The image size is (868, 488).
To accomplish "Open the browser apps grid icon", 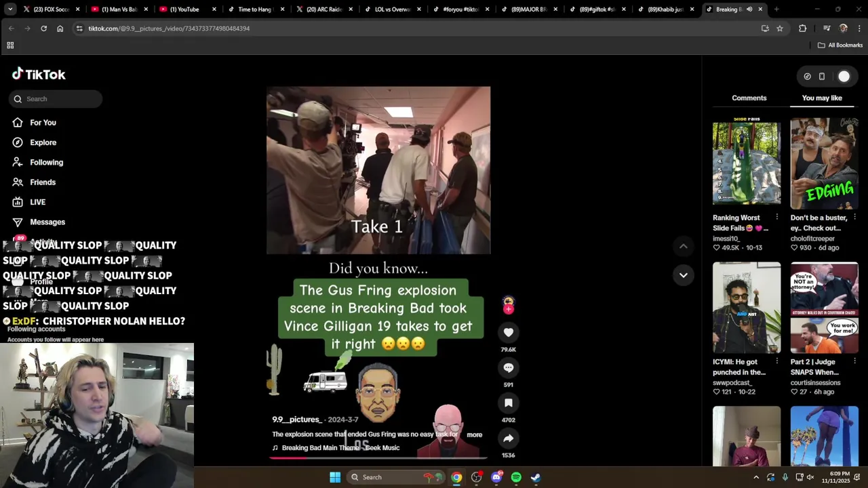I will [10, 45].
